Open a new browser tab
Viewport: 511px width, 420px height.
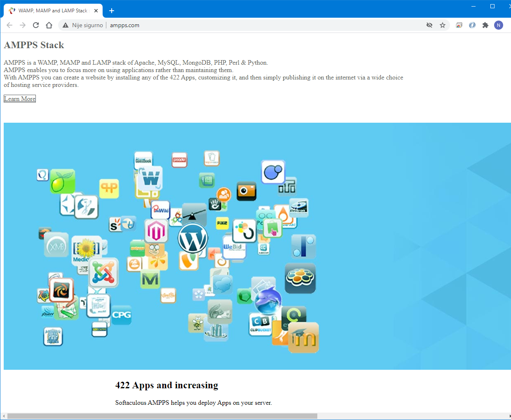(x=112, y=11)
